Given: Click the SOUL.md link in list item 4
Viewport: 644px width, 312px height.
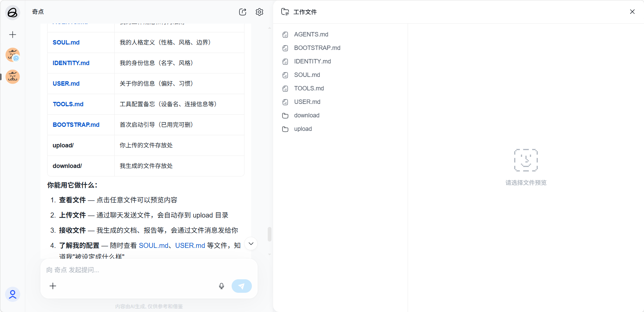Looking at the screenshot, I should point(153,246).
